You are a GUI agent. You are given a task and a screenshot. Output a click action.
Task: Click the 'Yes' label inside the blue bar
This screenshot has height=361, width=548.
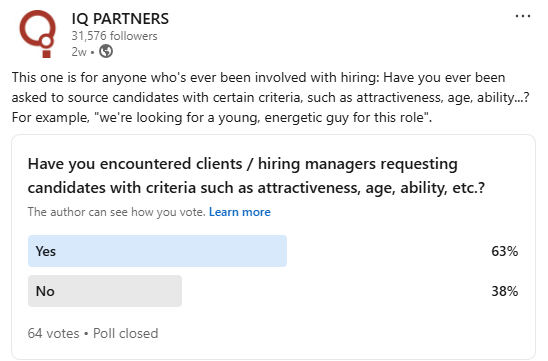pyautogui.click(x=46, y=251)
